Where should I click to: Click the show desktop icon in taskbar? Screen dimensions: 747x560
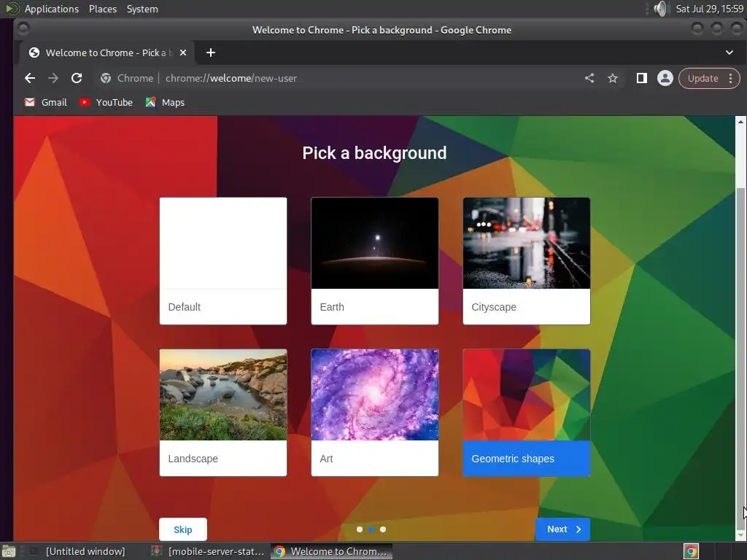9,551
